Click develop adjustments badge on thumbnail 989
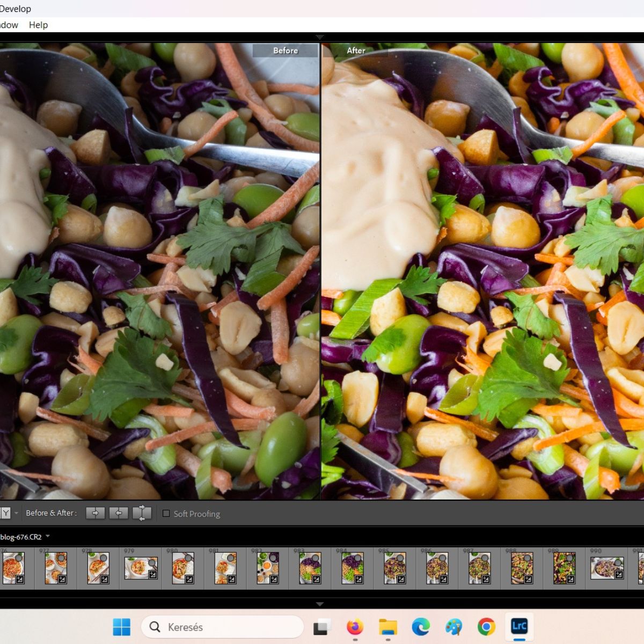 pos(571,580)
